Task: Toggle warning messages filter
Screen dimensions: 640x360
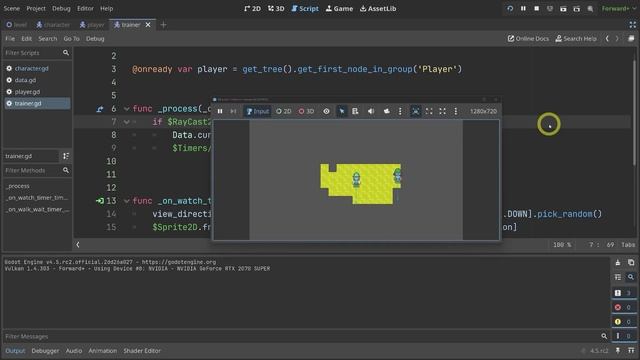Action: click(623, 322)
